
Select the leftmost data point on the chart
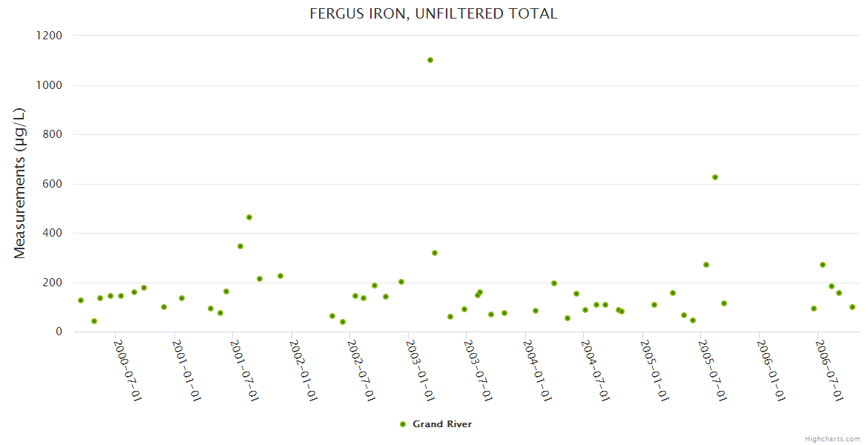click(x=81, y=300)
